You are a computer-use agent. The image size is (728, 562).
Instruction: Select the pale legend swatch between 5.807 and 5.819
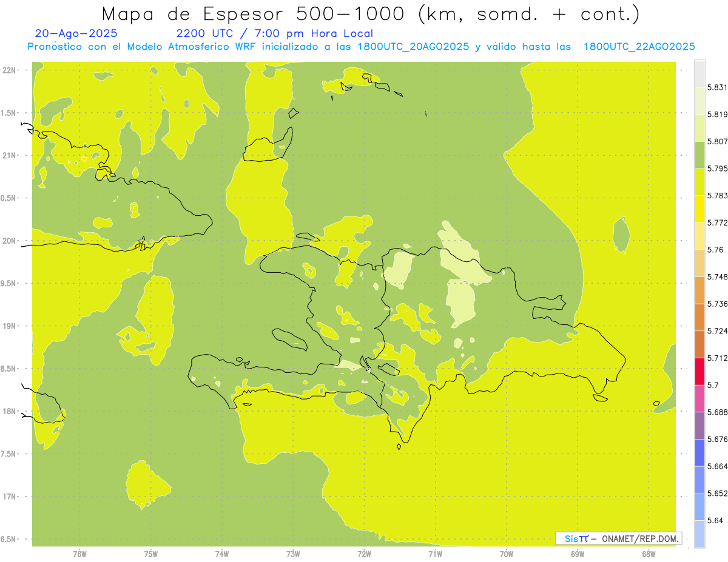pos(699,128)
